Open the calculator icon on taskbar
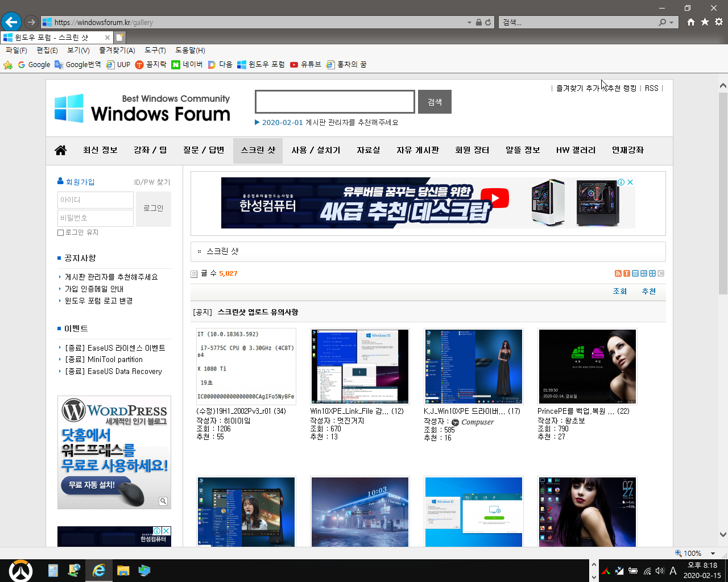728x582 pixels. click(53, 571)
